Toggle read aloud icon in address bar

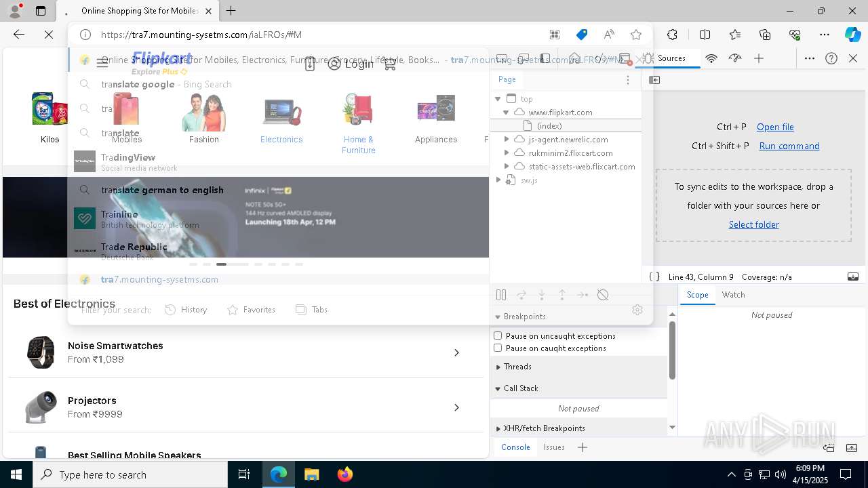[x=609, y=35]
